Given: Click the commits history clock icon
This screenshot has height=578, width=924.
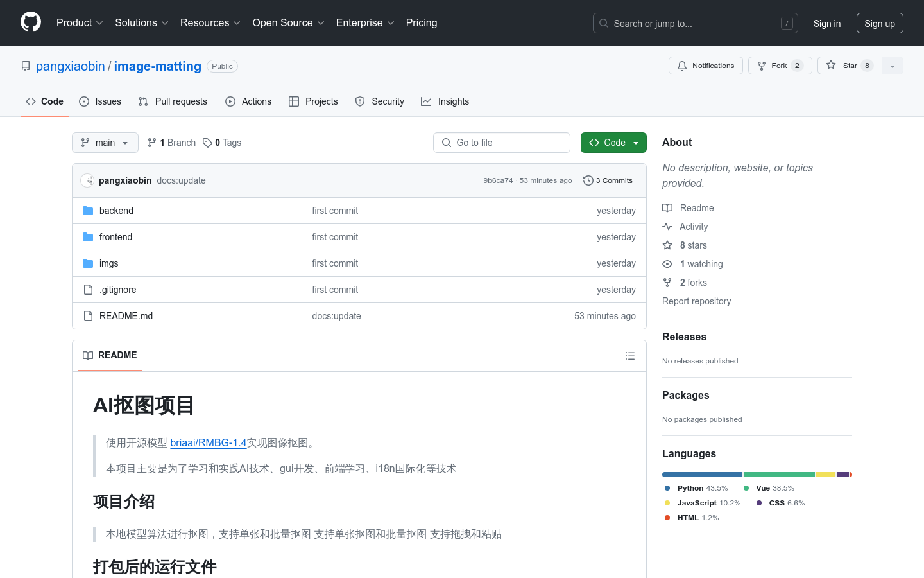Looking at the screenshot, I should tap(588, 180).
